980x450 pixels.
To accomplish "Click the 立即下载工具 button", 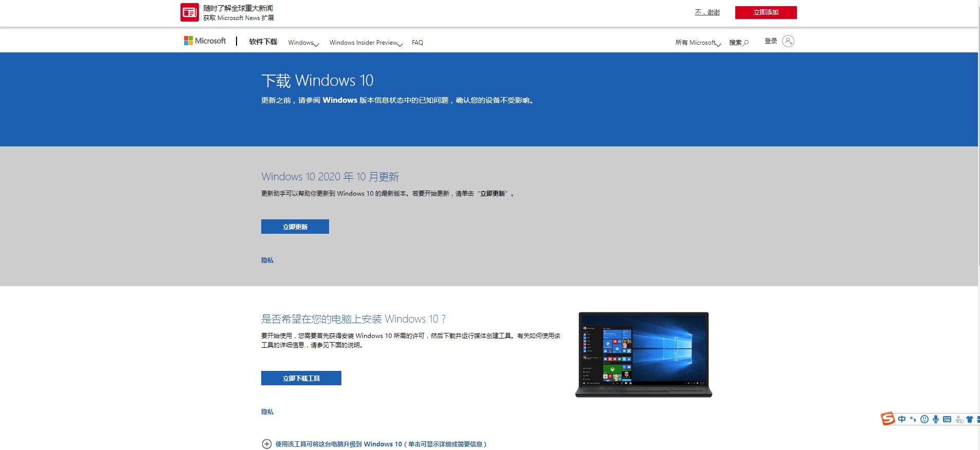I will [x=301, y=378].
